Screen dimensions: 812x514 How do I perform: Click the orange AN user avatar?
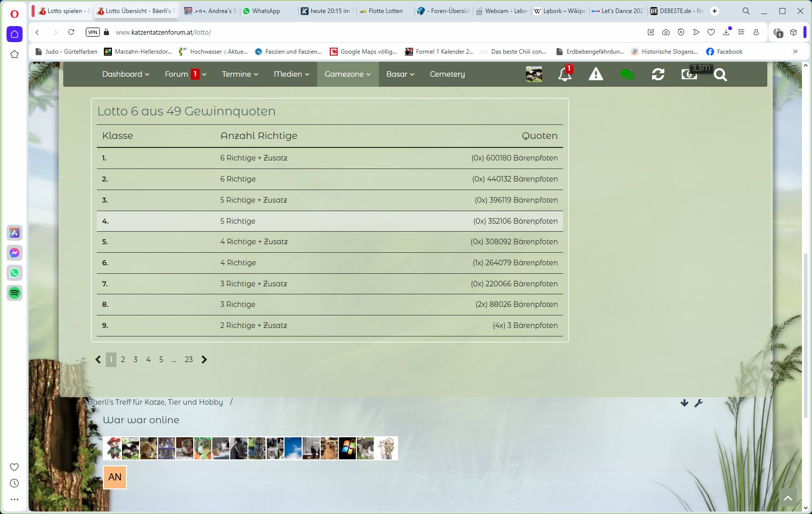click(x=115, y=477)
